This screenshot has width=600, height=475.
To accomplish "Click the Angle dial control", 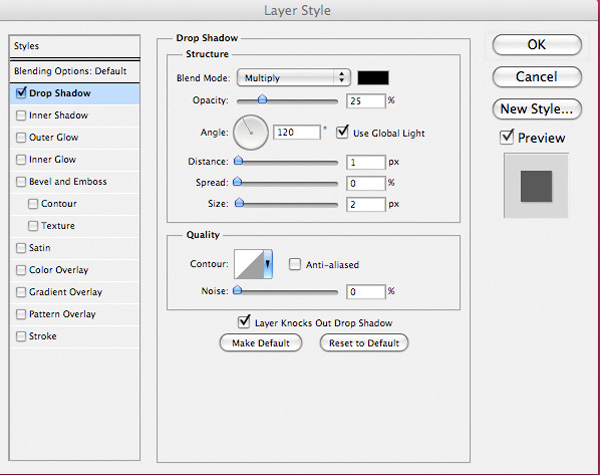I will [251, 132].
